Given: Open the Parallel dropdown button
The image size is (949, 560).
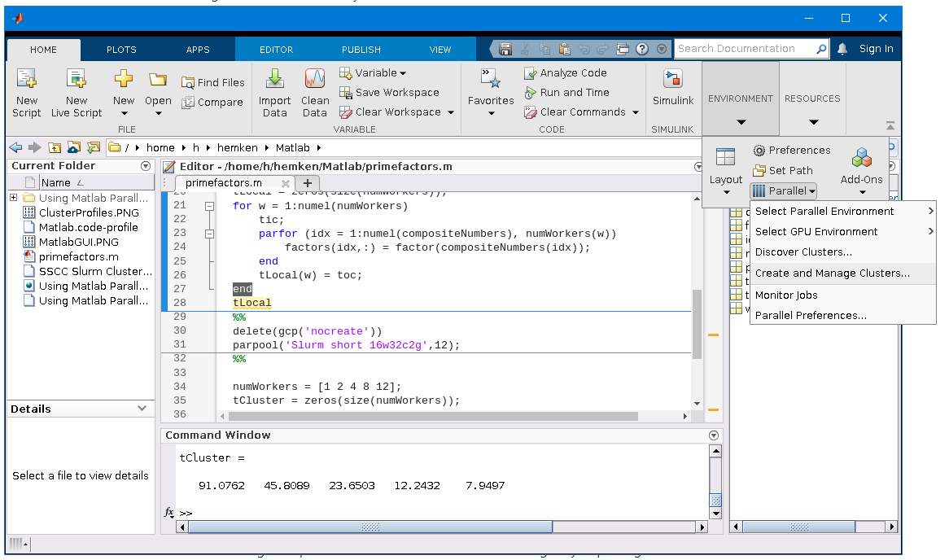Looking at the screenshot, I should (783, 190).
